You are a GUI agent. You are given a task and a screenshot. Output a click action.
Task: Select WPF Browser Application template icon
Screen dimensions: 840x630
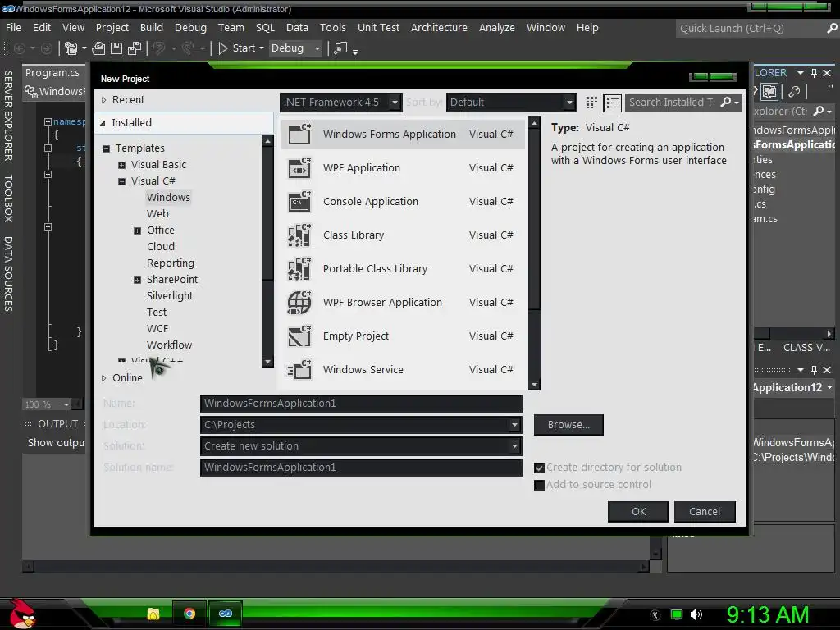tap(299, 302)
